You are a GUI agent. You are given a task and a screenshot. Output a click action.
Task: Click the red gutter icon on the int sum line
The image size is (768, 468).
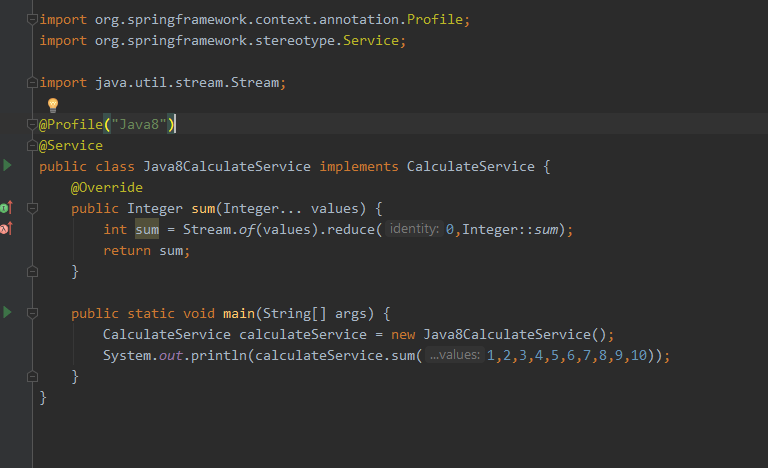(x=6, y=228)
